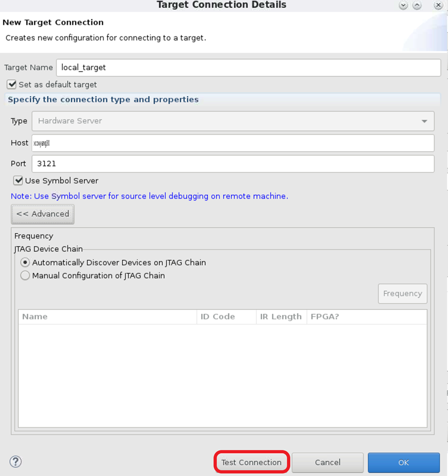This screenshot has width=448, height=476.
Task: Click the FPGA? column header
Action: click(x=366, y=317)
